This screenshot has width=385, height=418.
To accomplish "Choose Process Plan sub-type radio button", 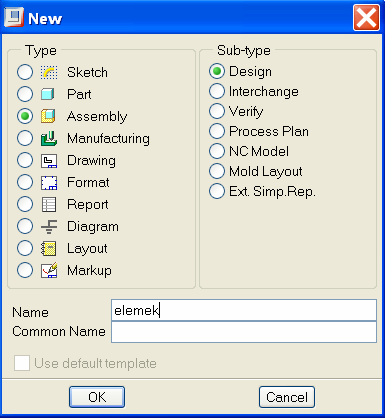I will (217, 131).
